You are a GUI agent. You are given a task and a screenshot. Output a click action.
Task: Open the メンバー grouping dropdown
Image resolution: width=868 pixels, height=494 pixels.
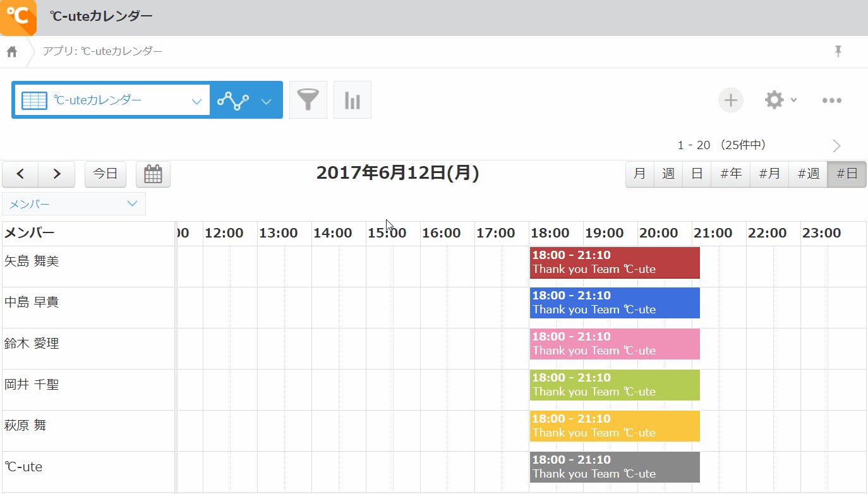point(74,203)
